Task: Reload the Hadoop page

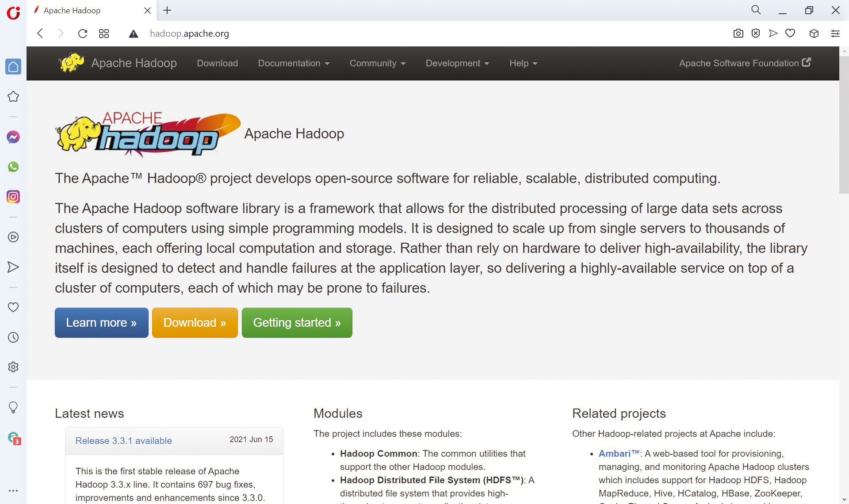Action: [82, 34]
